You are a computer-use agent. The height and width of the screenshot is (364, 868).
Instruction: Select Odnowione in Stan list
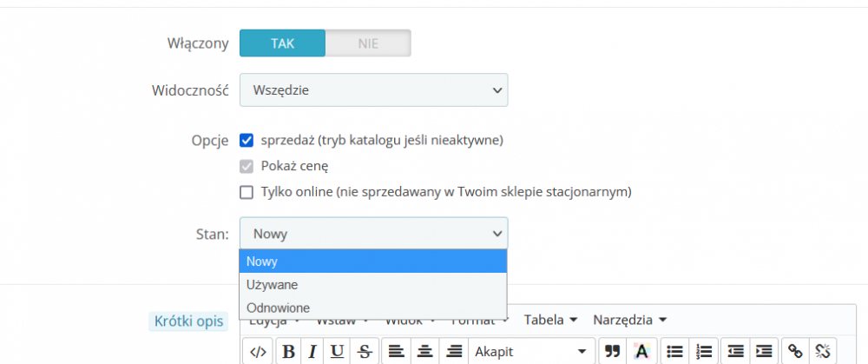373,308
